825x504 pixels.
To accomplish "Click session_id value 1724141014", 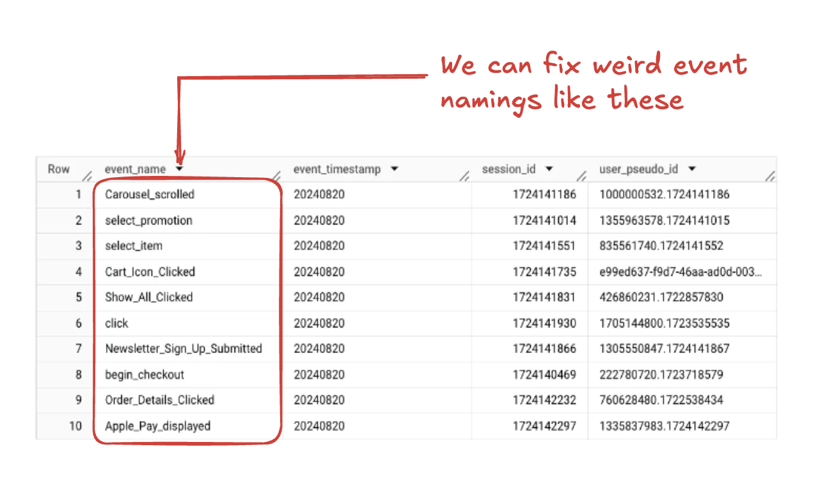I will 544,221.
